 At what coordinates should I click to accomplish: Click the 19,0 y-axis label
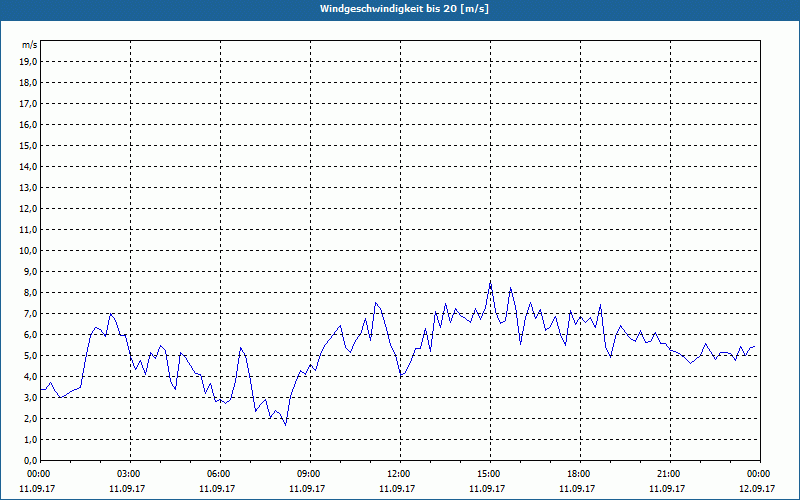(x=28, y=62)
